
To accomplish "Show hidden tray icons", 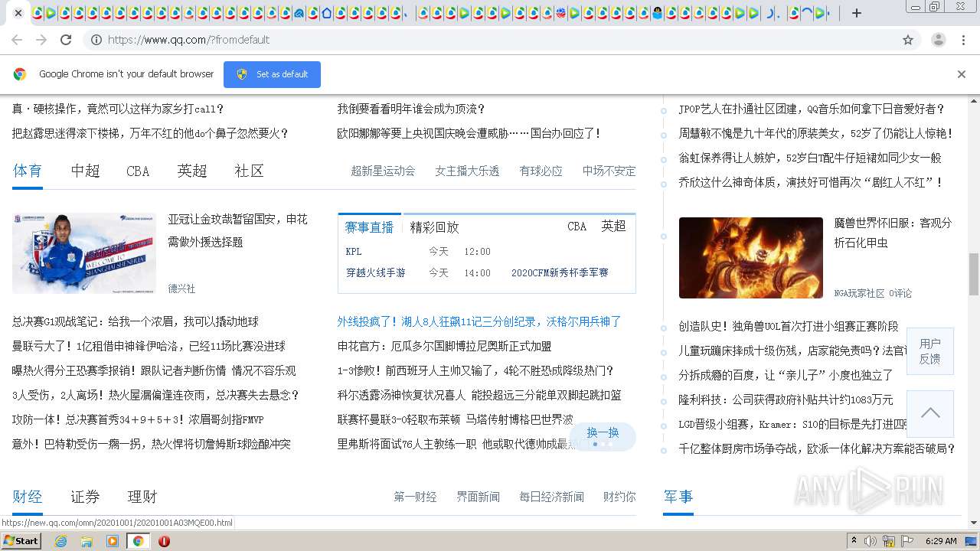I will [x=854, y=541].
